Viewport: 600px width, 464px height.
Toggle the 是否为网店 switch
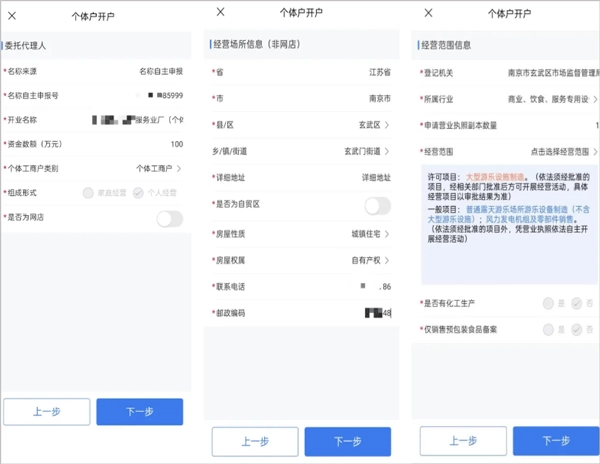click(169, 217)
